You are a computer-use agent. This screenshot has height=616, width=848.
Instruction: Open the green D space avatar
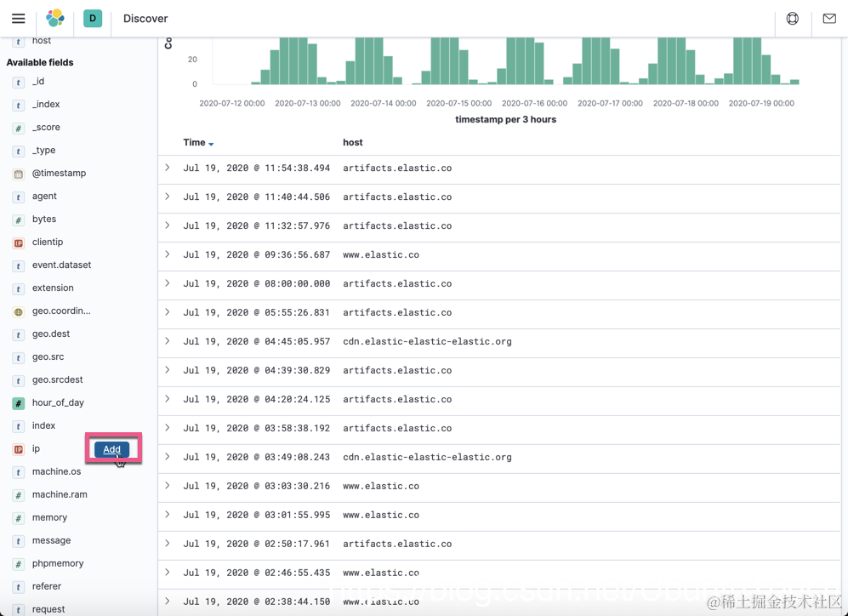tap(93, 19)
